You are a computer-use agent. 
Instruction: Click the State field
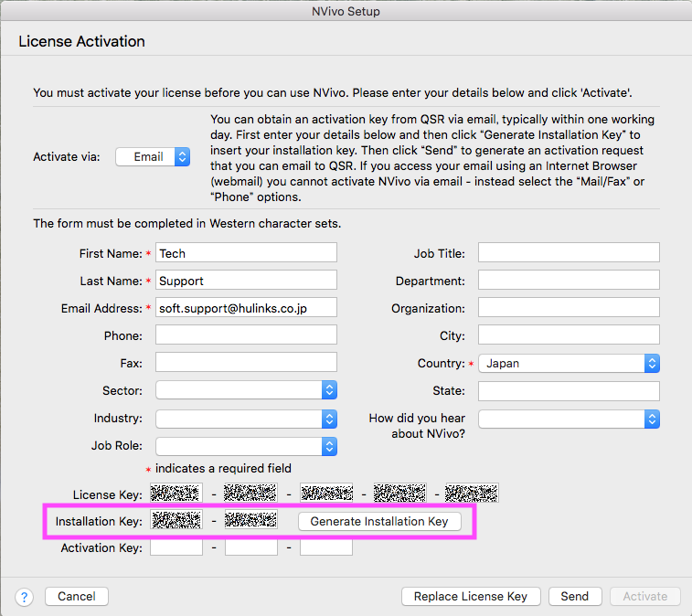pyautogui.click(x=569, y=391)
